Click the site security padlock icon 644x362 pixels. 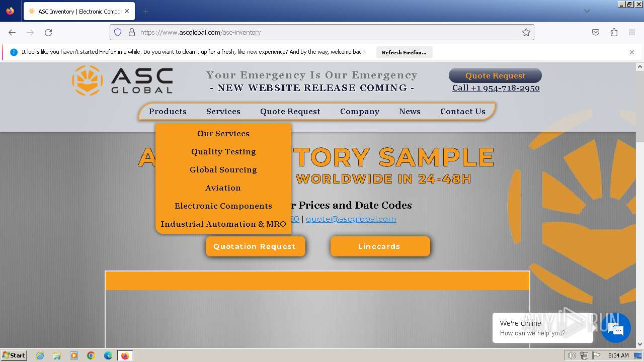[132, 32]
